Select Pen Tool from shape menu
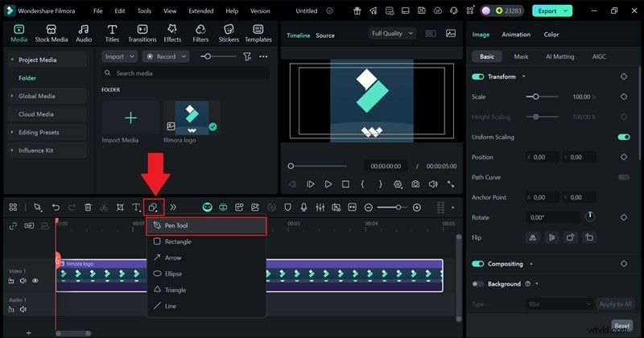 pyautogui.click(x=207, y=226)
